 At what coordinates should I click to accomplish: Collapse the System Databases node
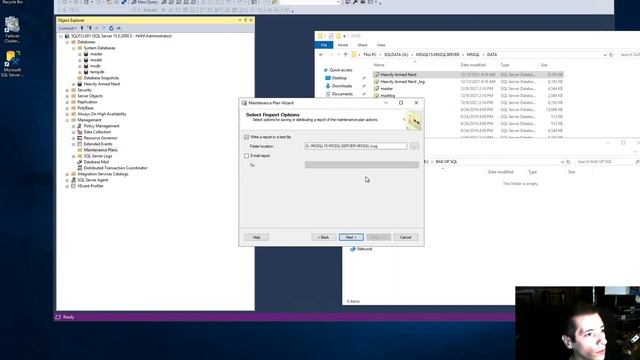pyautogui.click(x=74, y=48)
